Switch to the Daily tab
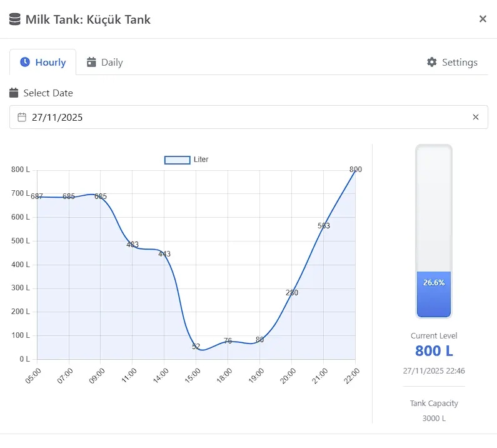The height and width of the screenshot is (448, 497). tap(104, 62)
